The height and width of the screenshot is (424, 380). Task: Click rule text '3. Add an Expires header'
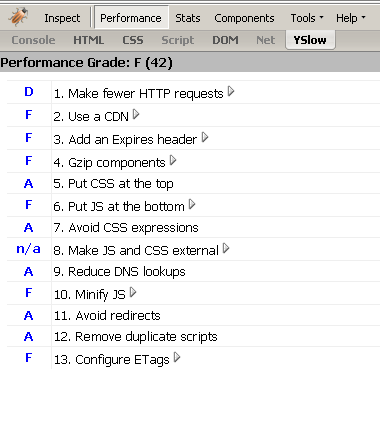tap(125, 140)
